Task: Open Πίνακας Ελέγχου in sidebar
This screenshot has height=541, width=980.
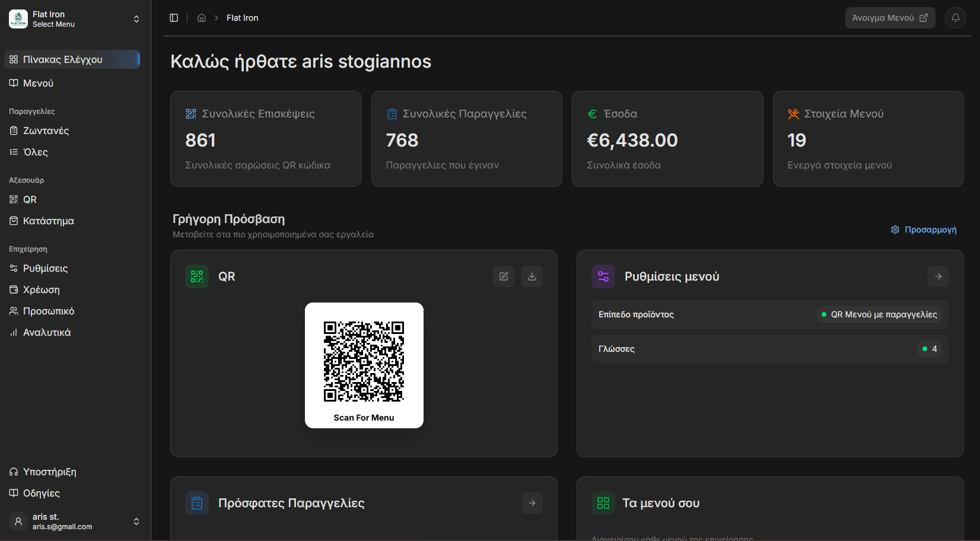Action: point(72,59)
